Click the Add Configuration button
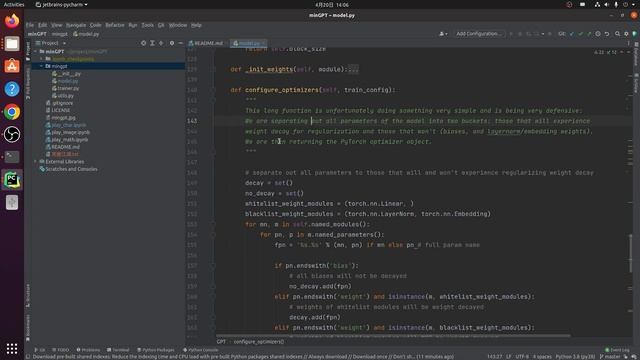This screenshot has height=360, width=640. (x=478, y=33)
